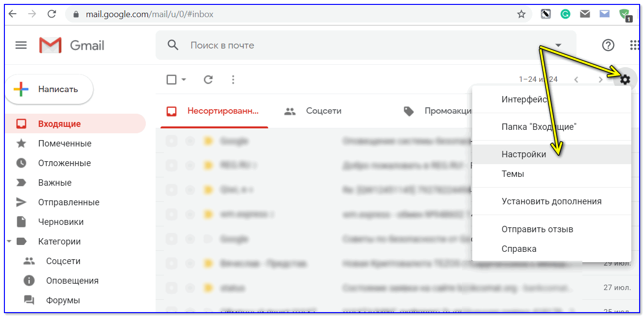This screenshot has height=317, width=644.
Task: View site info via the padlock icon
Action: pos(75,14)
